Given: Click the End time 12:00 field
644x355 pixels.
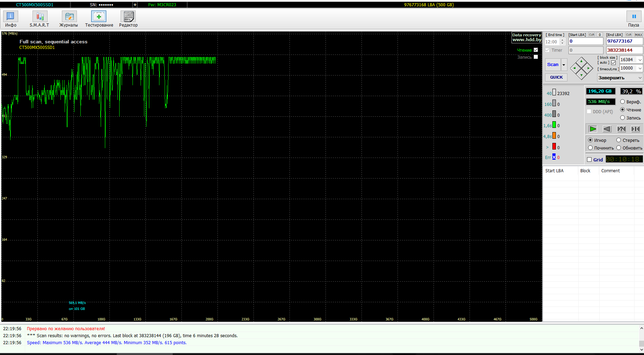Looking at the screenshot, I should click(552, 42).
